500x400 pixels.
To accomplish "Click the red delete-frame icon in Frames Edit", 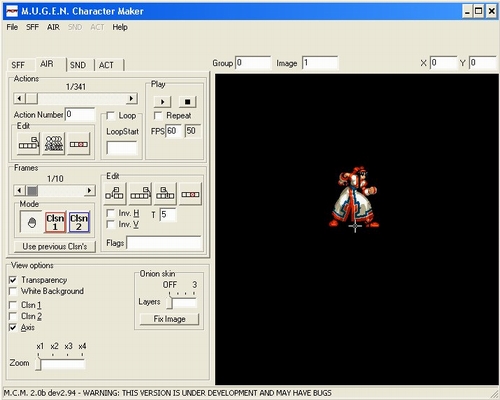I will (190, 193).
